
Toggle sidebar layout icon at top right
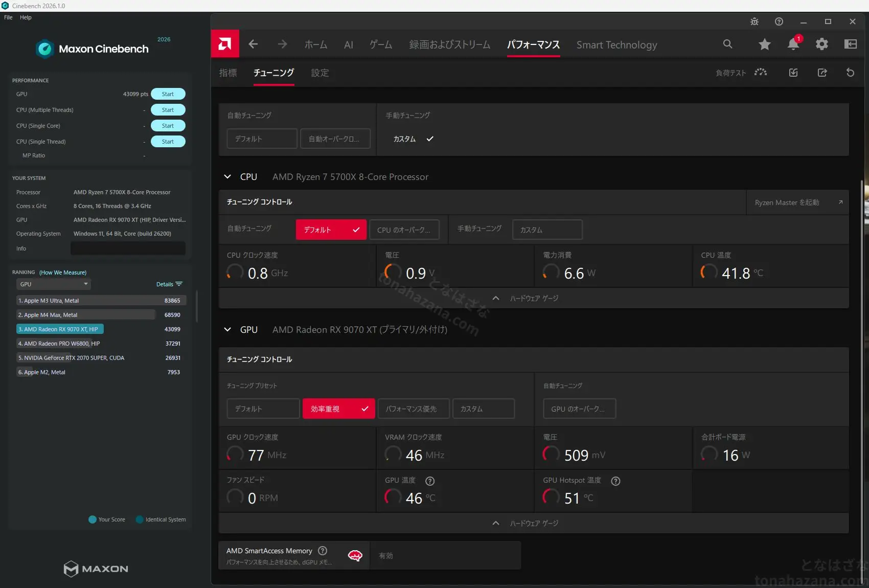click(x=851, y=44)
